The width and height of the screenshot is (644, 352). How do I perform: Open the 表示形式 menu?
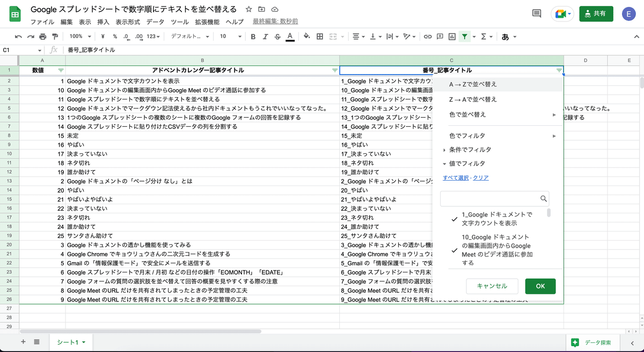[x=128, y=22]
